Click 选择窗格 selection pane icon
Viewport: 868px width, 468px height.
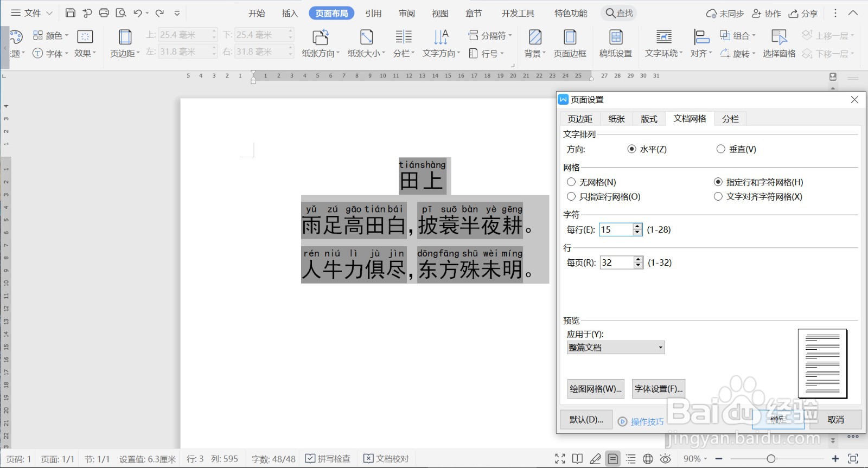click(779, 43)
